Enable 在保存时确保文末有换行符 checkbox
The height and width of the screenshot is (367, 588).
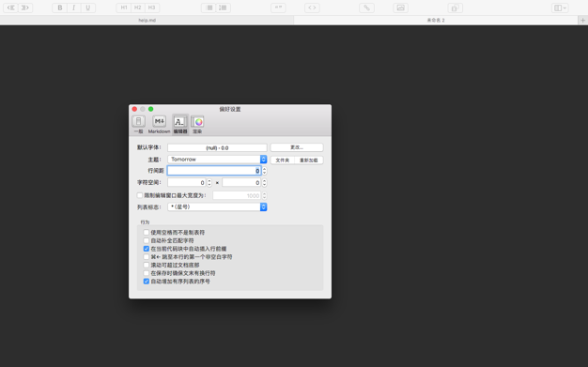click(147, 273)
